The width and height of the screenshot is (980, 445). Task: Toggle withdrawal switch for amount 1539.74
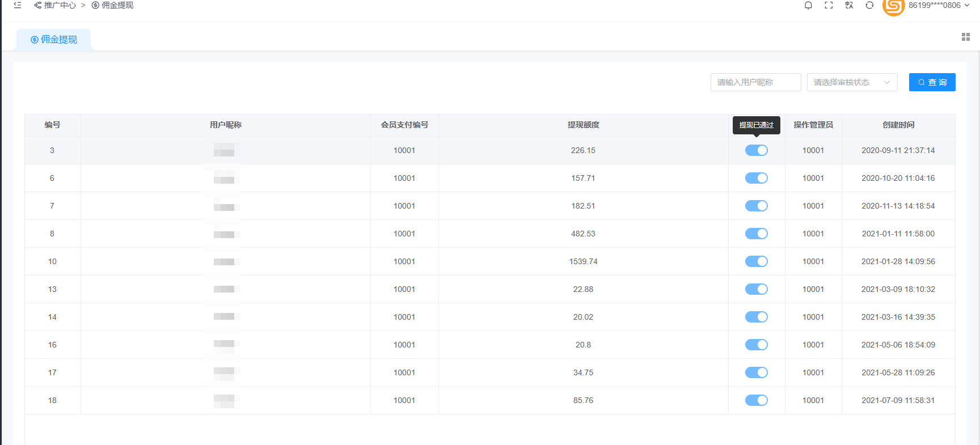(x=756, y=261)
